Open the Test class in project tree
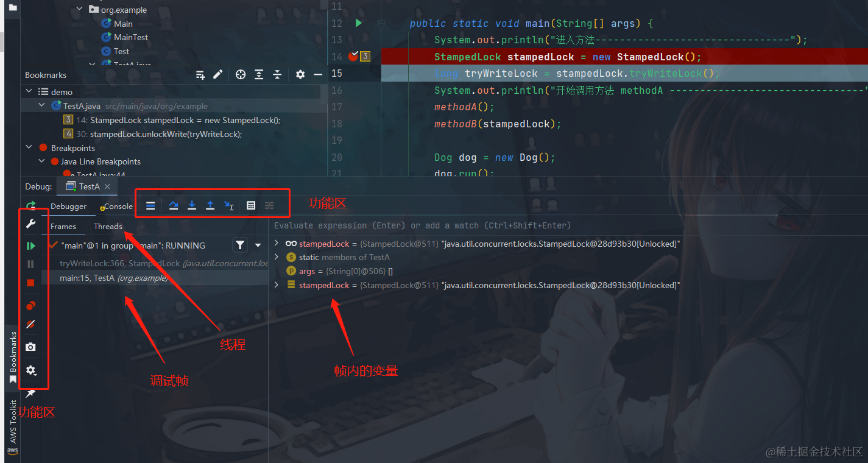868x463 pixels. pos(121,51)
